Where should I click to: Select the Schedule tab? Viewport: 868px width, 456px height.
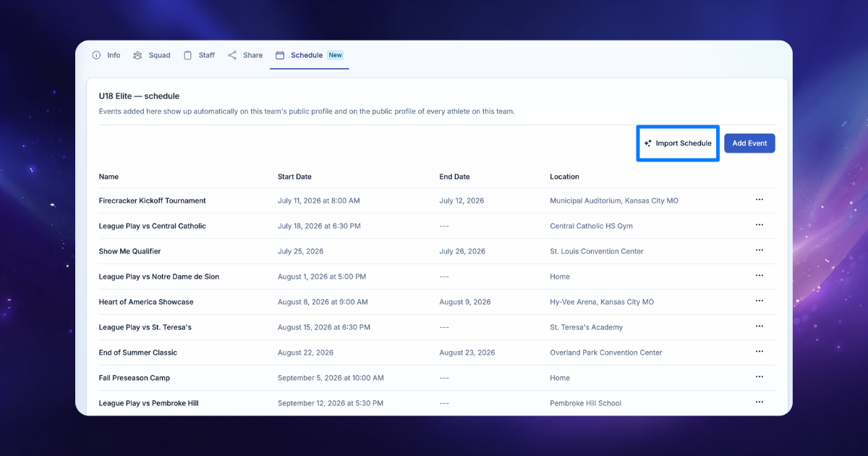(x=310, y=55)
